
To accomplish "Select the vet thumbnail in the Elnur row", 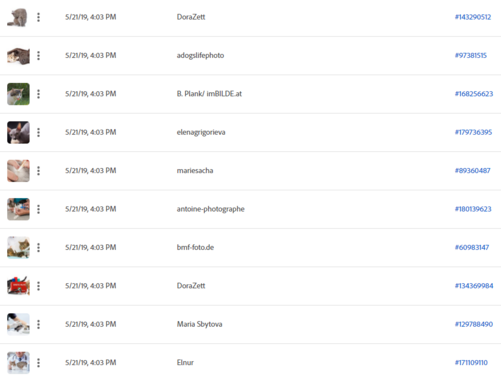I will pos(18,363).
